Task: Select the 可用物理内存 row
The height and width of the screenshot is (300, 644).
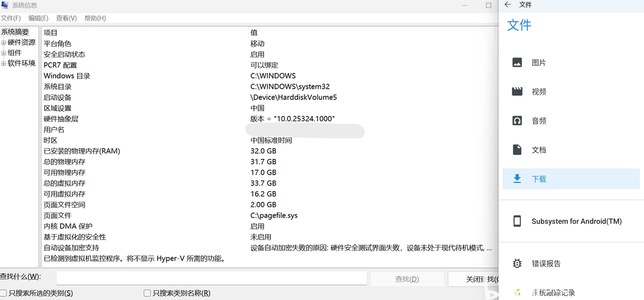Action: tap(269, 172)
